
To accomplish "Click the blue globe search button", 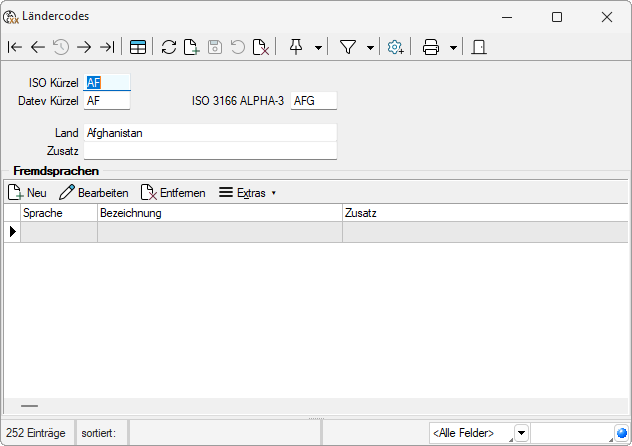I will [622, 433].
